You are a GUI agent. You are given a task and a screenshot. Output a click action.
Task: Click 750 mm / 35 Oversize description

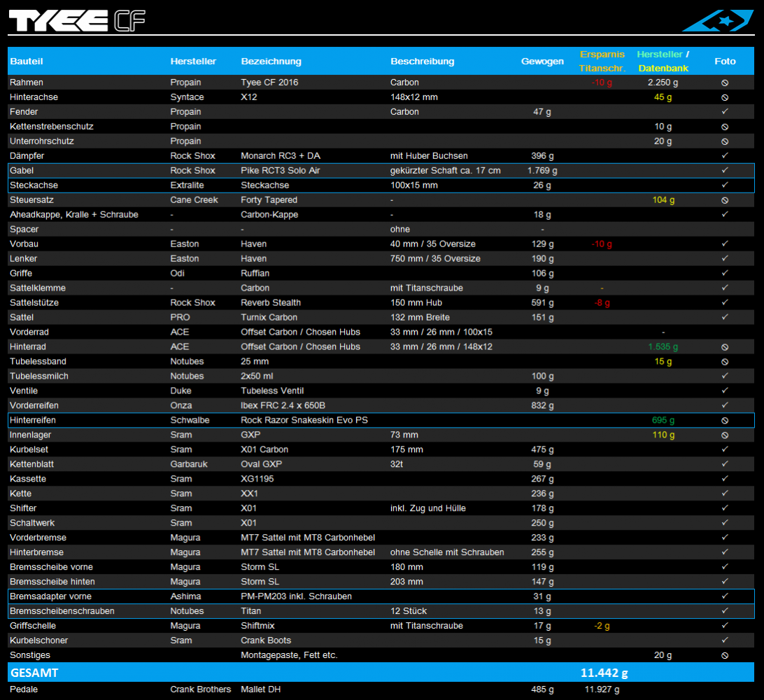(x=435, y=258)
